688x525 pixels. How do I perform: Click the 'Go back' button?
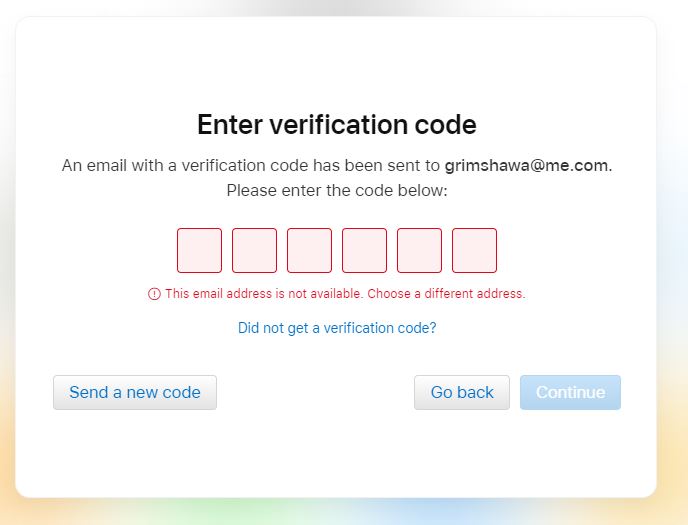(x=462, y=393)
